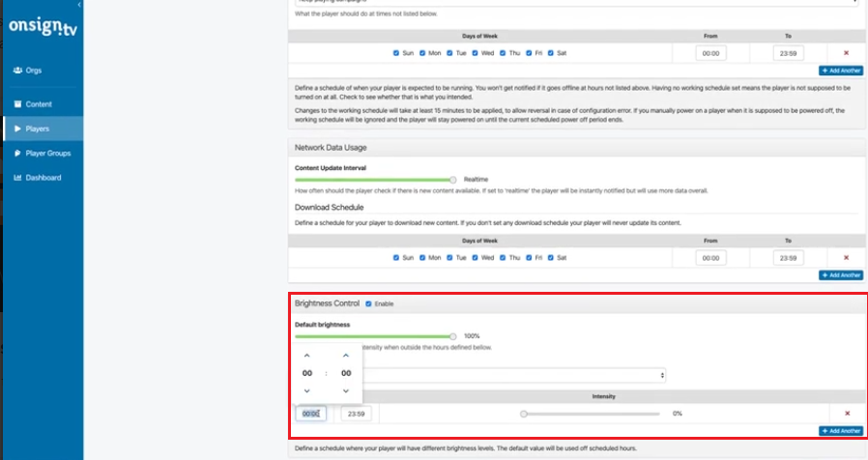Toggle Tue in the working schedule row
Image resolution: width=868 pixels, height=460 pixels.
coord(449,53)
